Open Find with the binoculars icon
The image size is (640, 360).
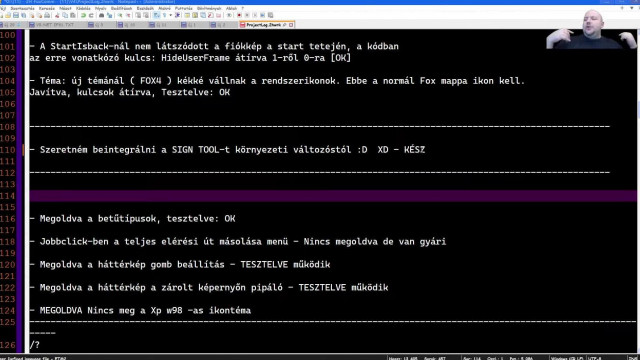[102, 16]
